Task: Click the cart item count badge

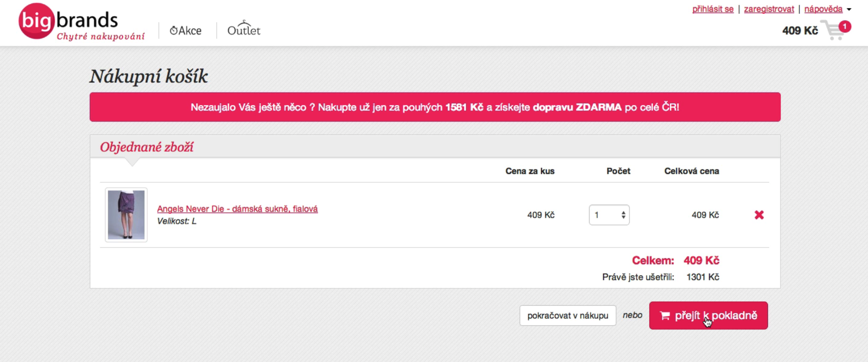Action: (845, 27)
